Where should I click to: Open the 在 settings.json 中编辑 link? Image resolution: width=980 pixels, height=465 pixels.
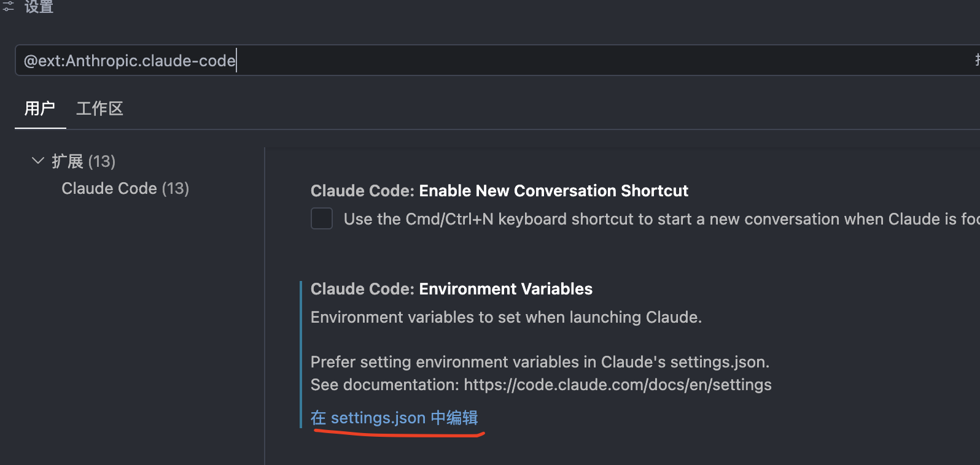[x=395, y=418]
